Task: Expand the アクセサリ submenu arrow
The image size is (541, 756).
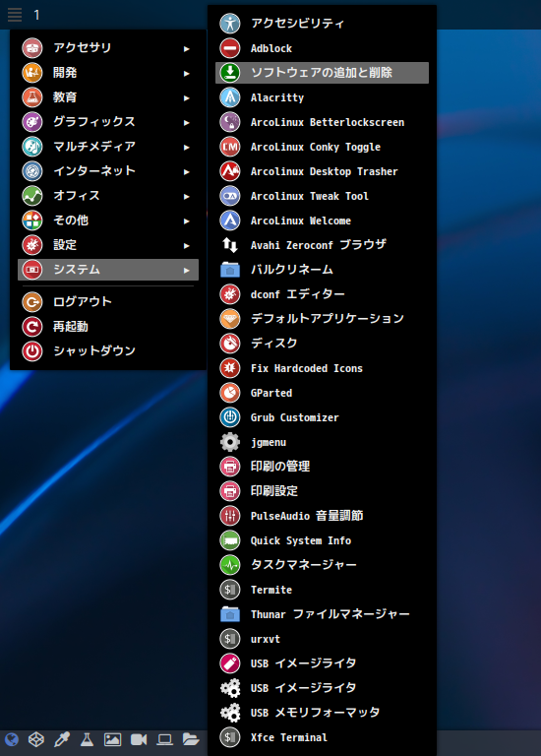Action: [x=187, y=48]
